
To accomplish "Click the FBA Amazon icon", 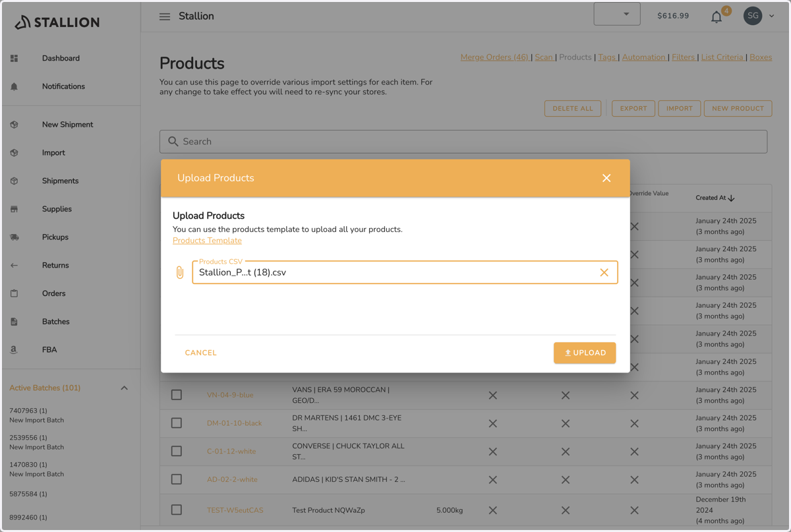I will pyautogui.click(x=15, y=350).
